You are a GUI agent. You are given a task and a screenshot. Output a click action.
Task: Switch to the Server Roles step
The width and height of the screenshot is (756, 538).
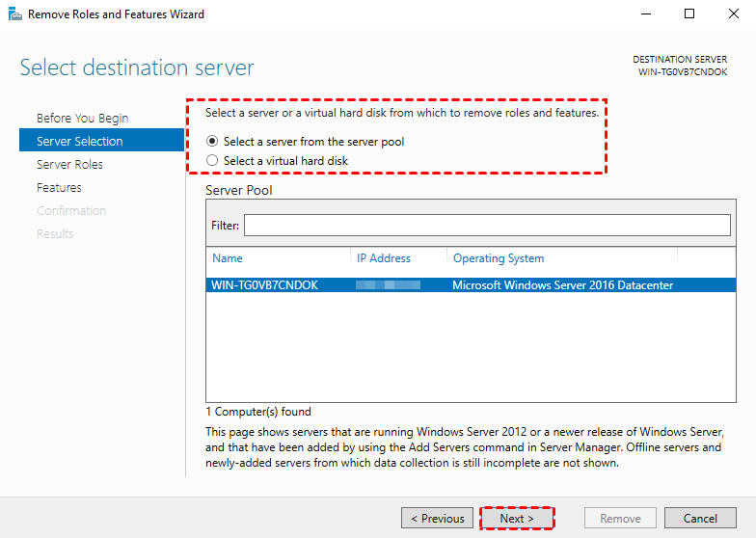click(69, 164)
